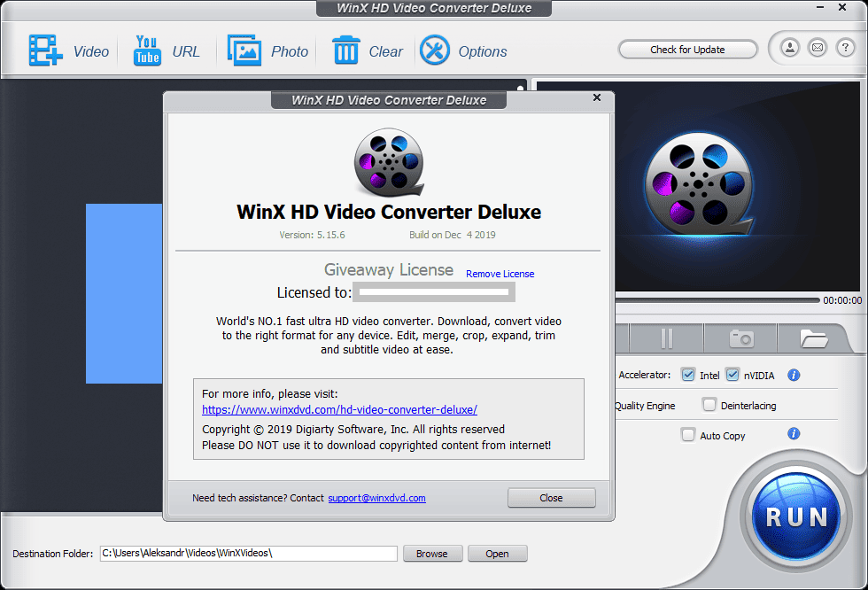
Task: Enable the Auto Copy checkbox
Action: [x=688, y=434]
